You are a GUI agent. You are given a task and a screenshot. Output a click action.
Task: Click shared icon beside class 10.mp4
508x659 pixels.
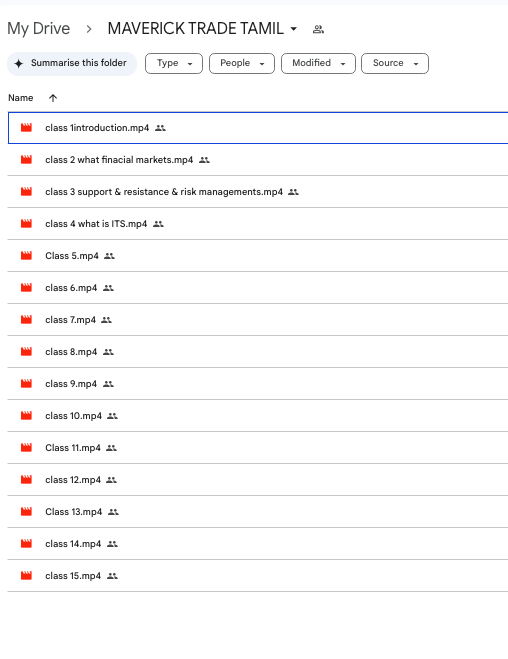(x=112, y=416)
